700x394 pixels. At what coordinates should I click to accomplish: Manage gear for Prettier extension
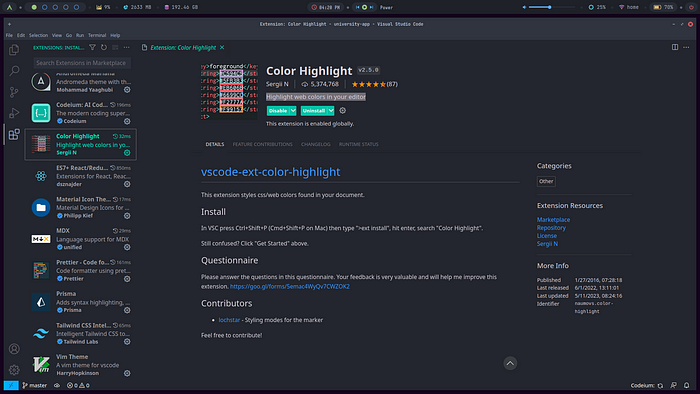pos(127,279)
